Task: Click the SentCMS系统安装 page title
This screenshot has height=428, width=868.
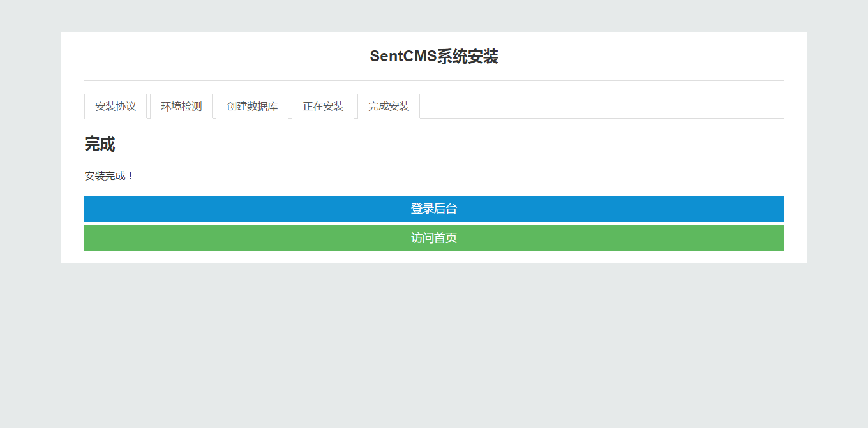Action: click(434, 57)
